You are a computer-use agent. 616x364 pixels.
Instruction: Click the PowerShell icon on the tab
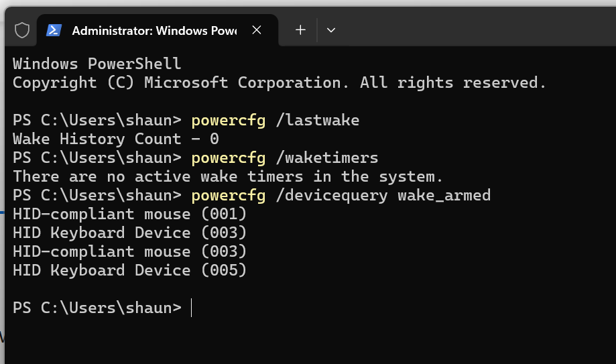point(54,30)
